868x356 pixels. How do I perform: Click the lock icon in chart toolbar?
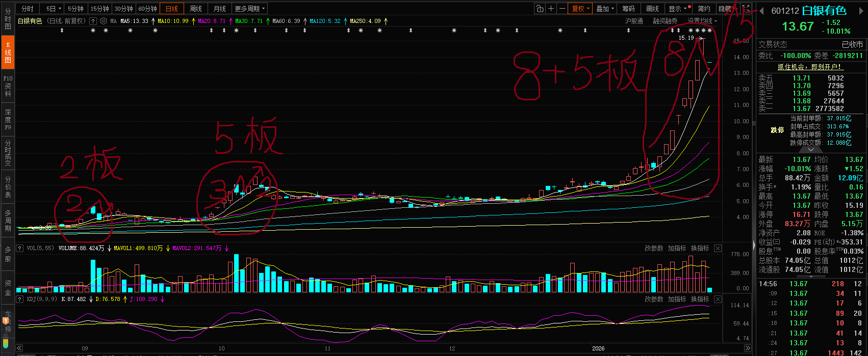(540, 9)
